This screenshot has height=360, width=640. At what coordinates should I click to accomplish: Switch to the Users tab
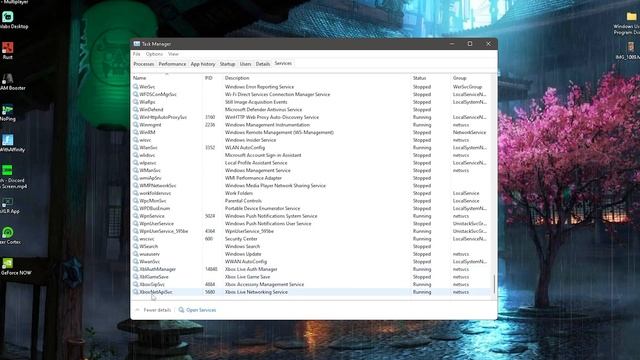pyautogui.click(x=245, y=64)
